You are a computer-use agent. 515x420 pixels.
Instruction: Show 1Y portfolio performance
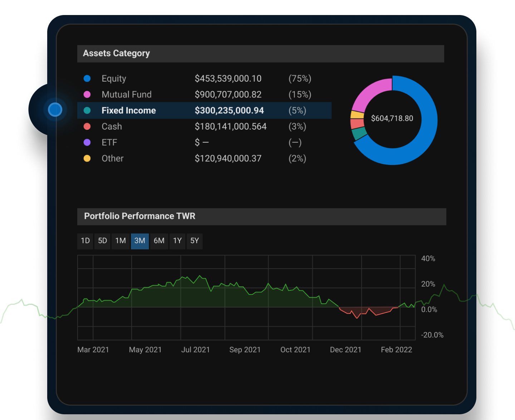(177, 241)
